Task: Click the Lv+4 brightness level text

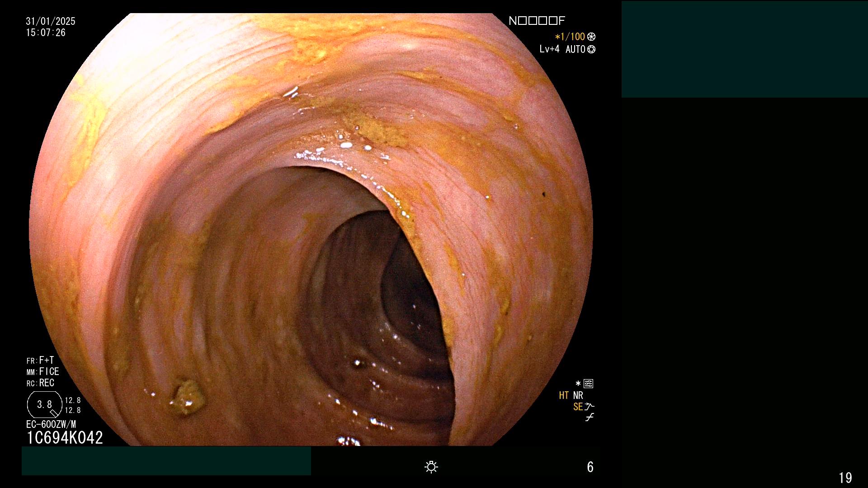Action: pos(549,49)
